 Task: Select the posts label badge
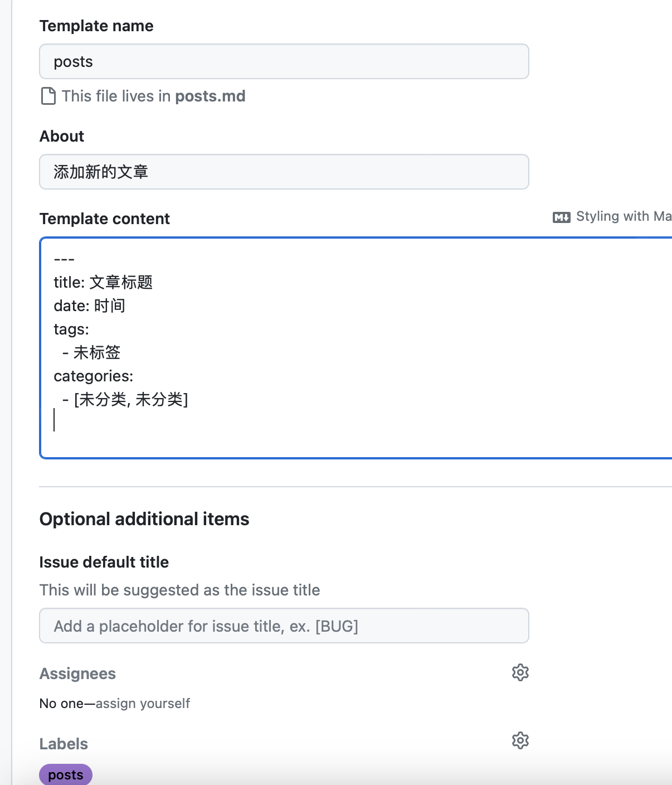click(x=65, y=774)
